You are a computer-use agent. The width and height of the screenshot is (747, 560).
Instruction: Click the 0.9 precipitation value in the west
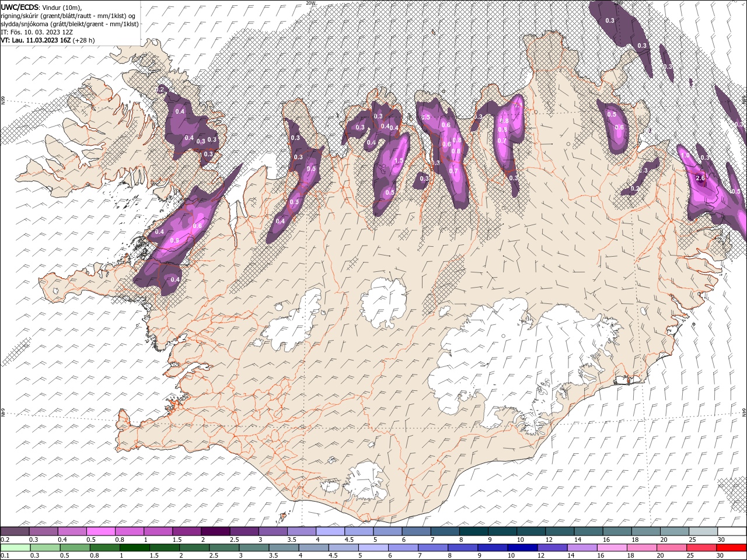pos(174,240)
